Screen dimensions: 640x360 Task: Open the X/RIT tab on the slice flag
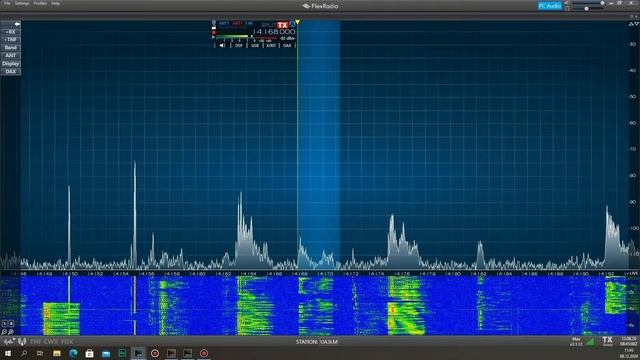click(271, 45)
